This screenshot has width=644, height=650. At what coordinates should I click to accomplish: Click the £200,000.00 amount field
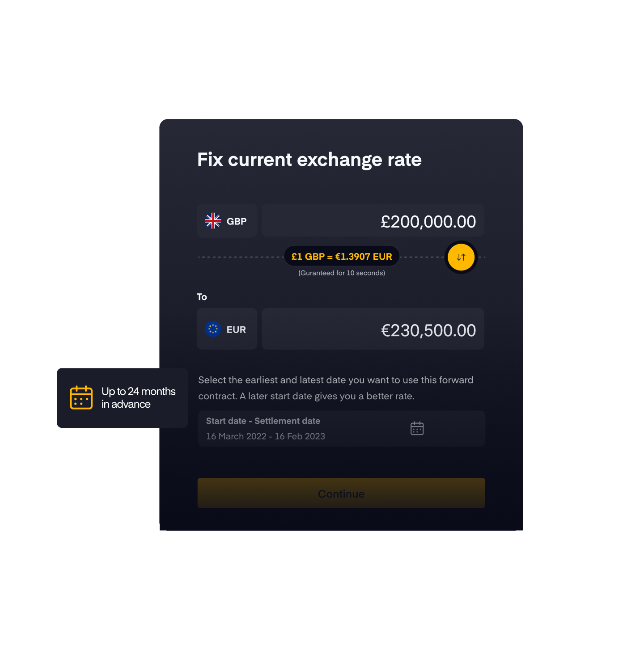tap(373, 221)
